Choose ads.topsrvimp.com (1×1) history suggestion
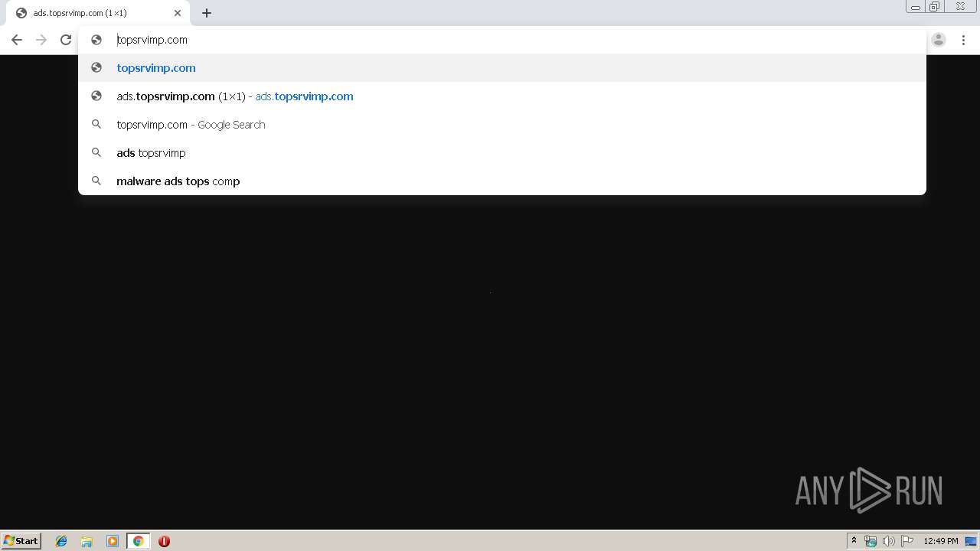 [x=502, y=96]
